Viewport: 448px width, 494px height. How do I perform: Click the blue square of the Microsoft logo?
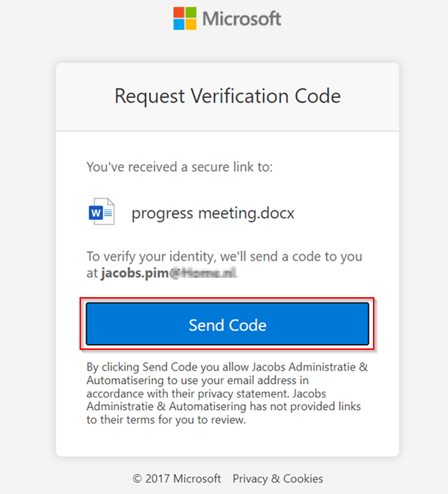(x=179, y=25)
